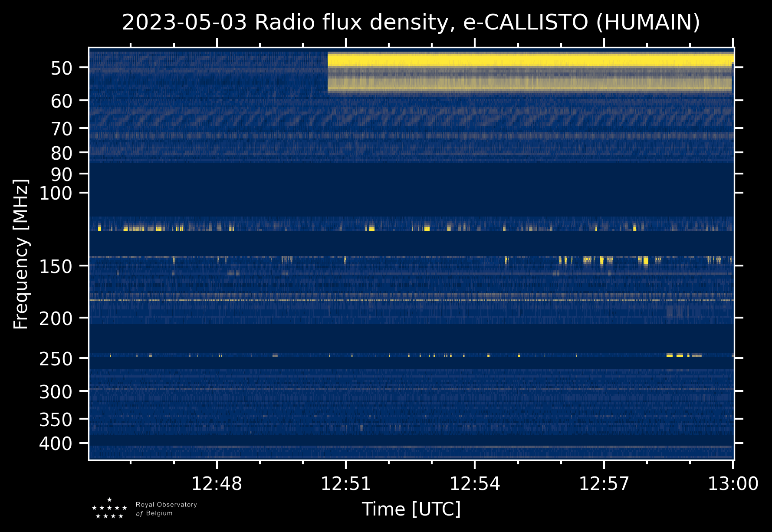This screenshot has width=772, height=532.
Task: Click the 50 MHz frequency tick label
Action: 61,68
